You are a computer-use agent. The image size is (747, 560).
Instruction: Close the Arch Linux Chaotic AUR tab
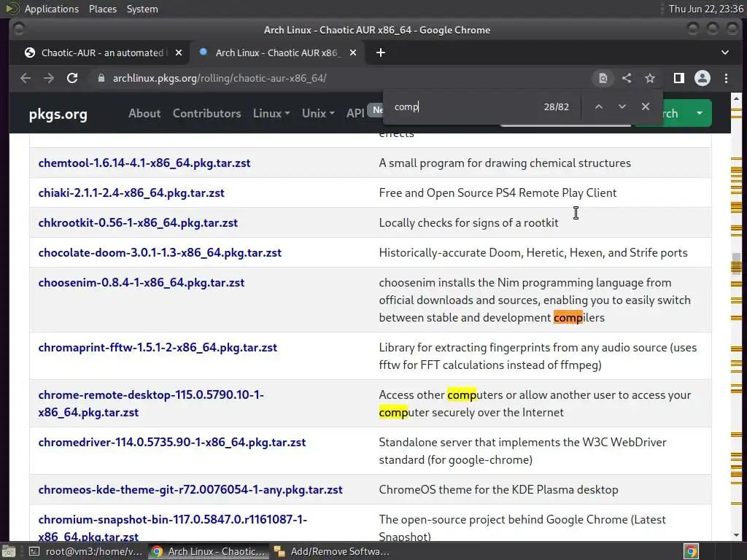(353, 52)
